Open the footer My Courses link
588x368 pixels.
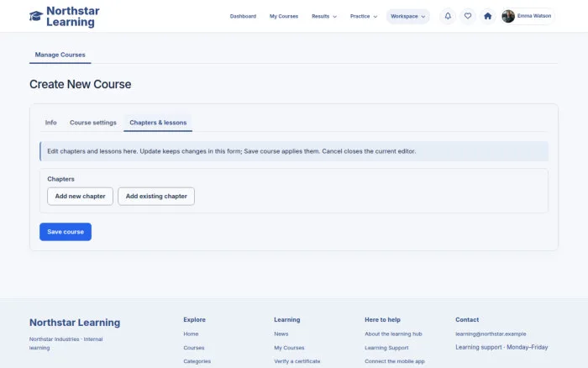click(x=289, y=348)
